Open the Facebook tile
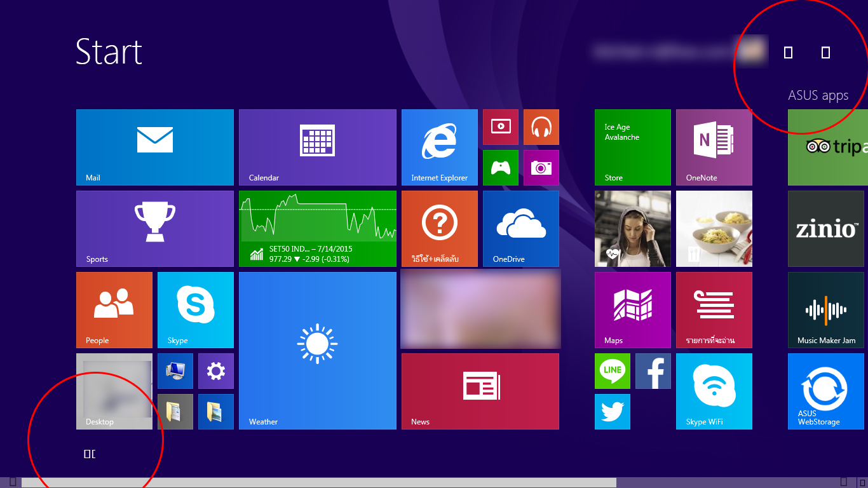Screen dimensions: 868x488 [653, 371]
